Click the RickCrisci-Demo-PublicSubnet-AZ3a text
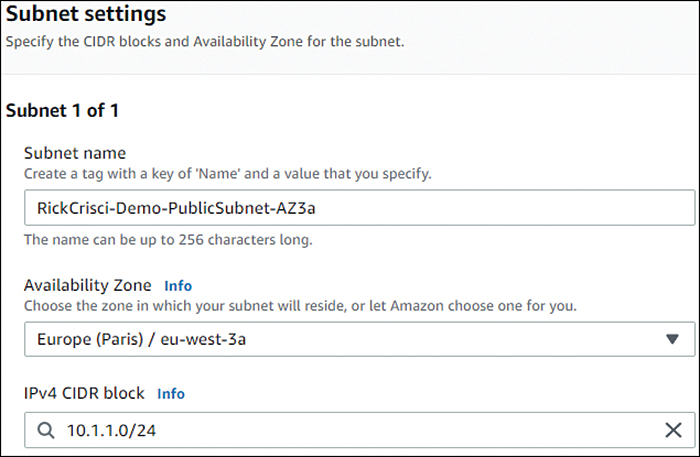The image size is (700, 457). tap(176, 208)
